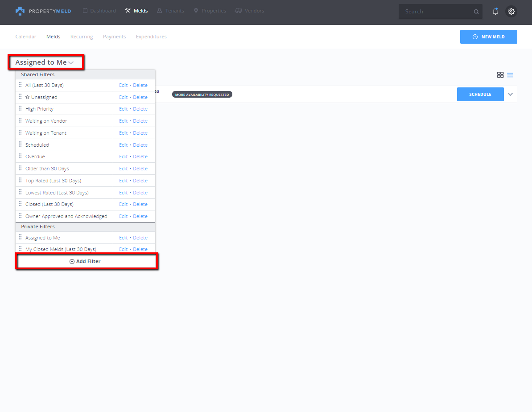Switch to grid card view icon
The image size is (532, 412).
(x=500, y=75)
